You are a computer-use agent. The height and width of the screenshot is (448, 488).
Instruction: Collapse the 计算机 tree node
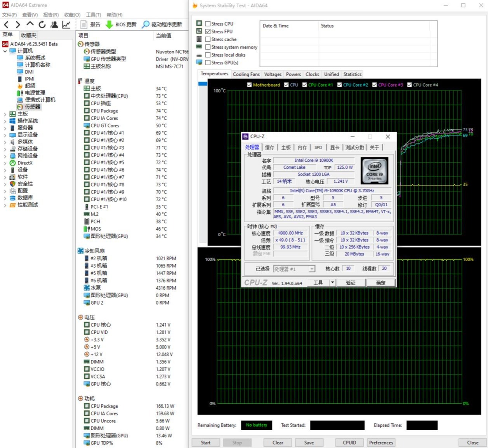[x=5, y=51]
